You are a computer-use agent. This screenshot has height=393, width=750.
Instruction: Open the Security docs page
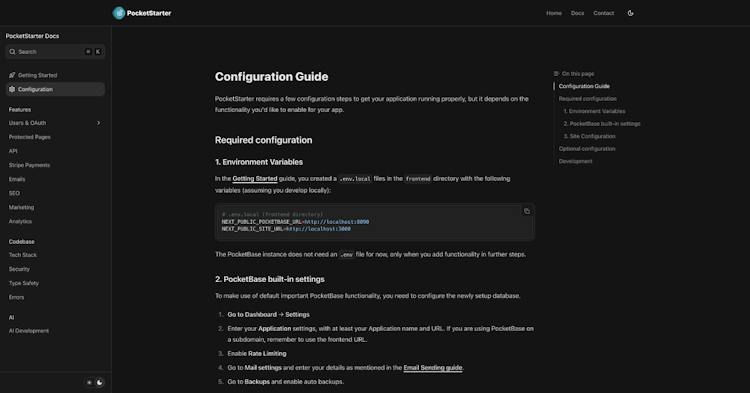(19, 269)
